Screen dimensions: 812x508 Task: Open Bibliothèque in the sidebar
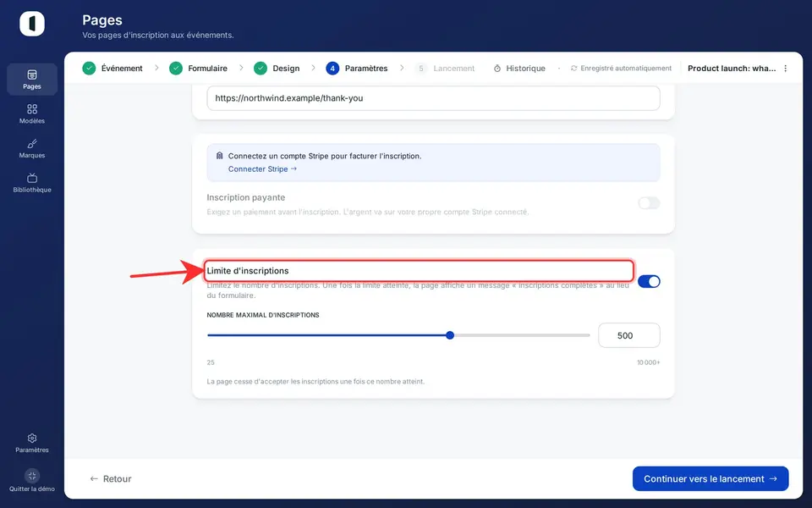coord(32,183)
